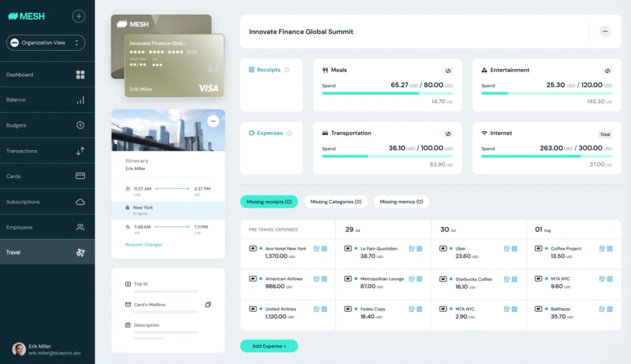The image size is (631, 364).
Task: Click the Total badge on the Internet card
Action: point(605,134)
